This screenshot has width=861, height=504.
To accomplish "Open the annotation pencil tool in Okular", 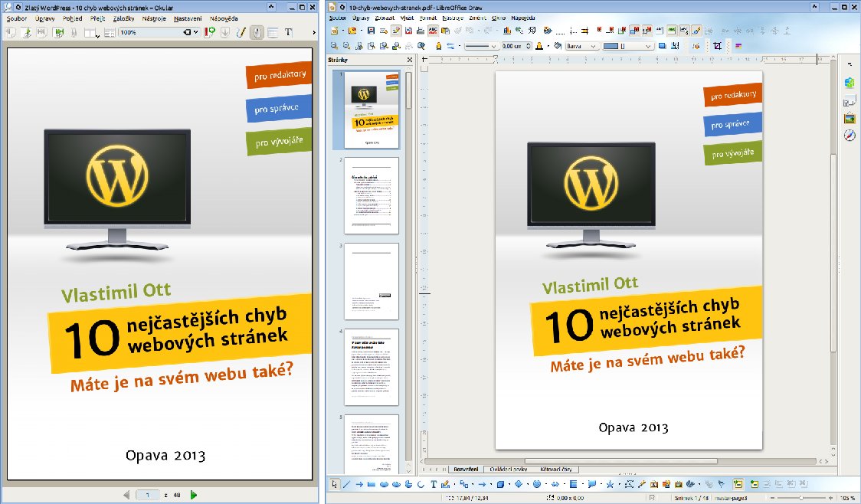I will pos(241,32).
